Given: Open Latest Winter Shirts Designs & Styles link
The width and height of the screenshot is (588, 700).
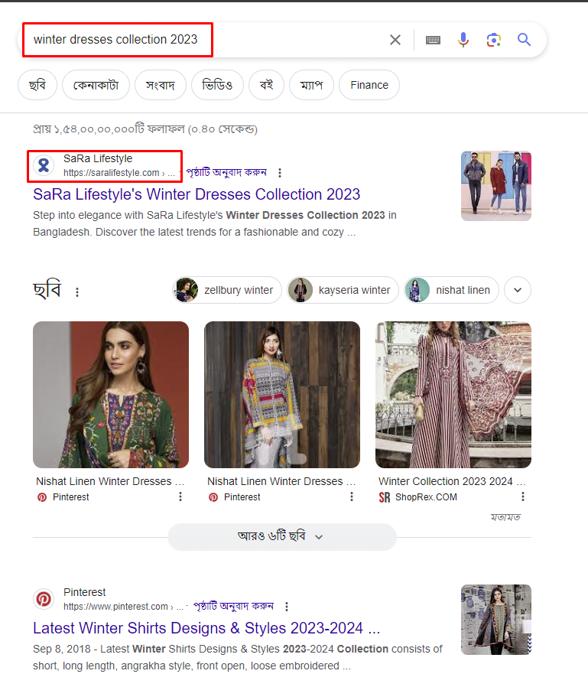Looking at the screenshot, I should point(206,628).
